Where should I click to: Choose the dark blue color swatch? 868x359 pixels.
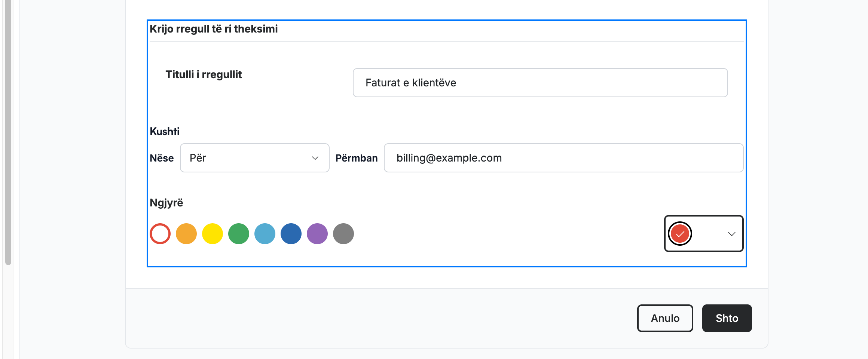[291, 234]
